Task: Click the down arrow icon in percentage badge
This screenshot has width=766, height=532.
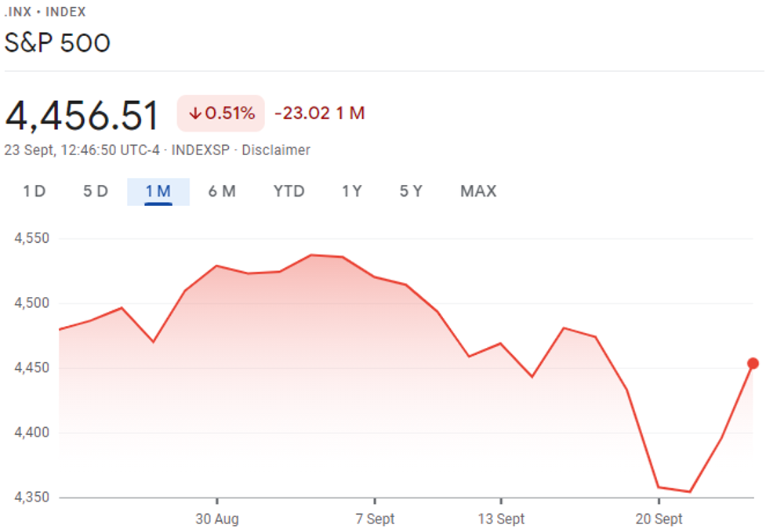Action: tap(194, 114)
